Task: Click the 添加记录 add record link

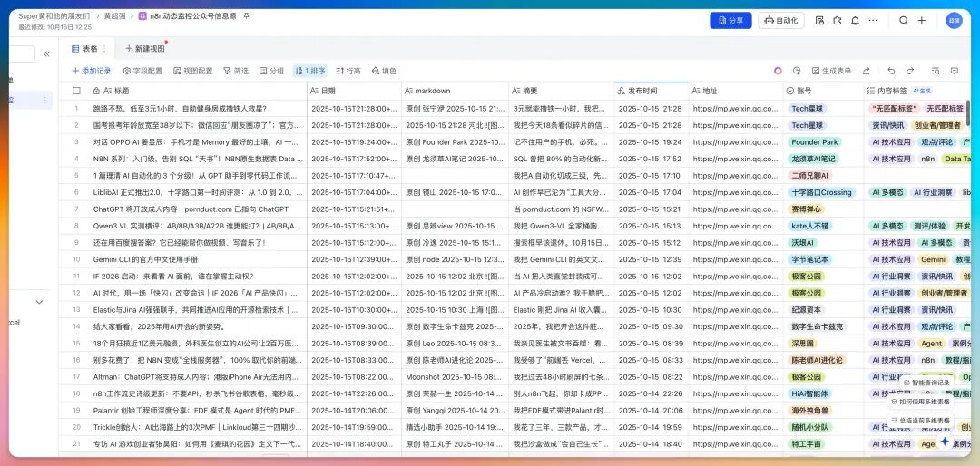Action: coord(91,71)
